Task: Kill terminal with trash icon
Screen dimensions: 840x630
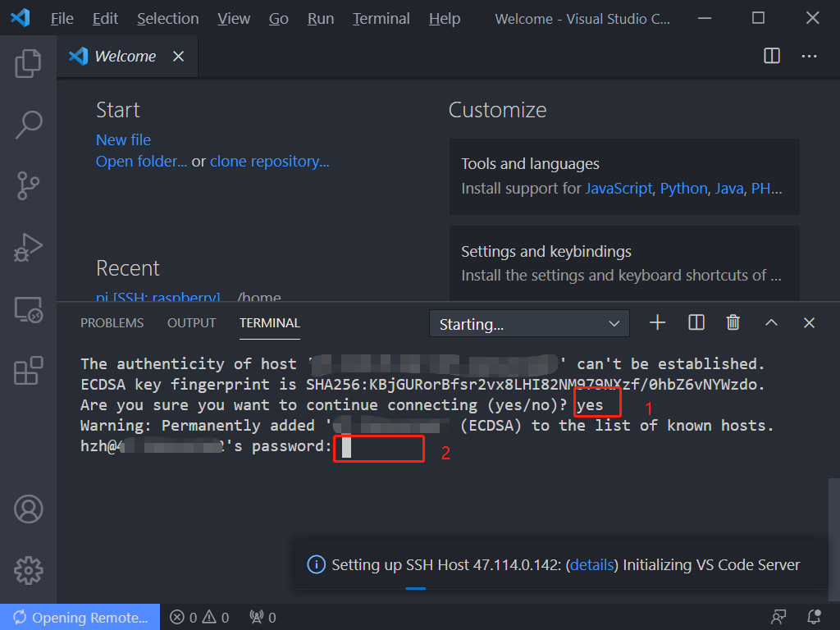Action: point(733,322)
